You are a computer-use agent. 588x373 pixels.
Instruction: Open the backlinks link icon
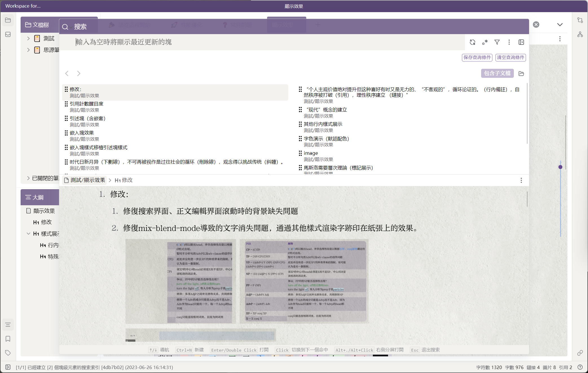coord(580,353)
